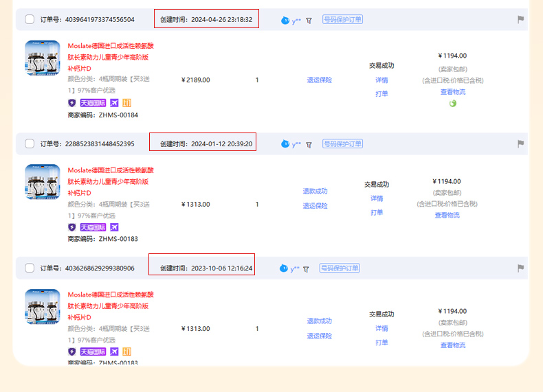Viewport: 543px width, 392px height.
Task: Click the green circular icon under 查看物流
Action: 453,103
